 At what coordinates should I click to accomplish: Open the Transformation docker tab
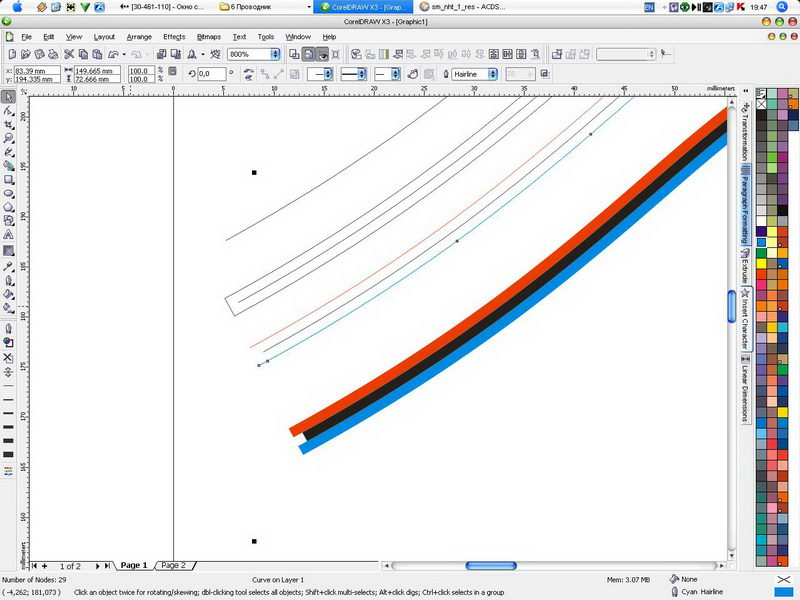tap(745, 132)
